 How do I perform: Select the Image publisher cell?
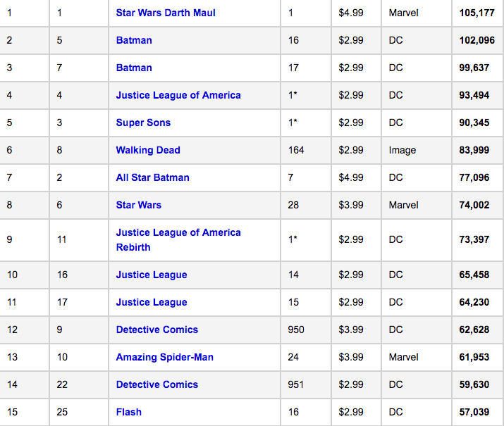pyautogui.click(x=402, y=150)
